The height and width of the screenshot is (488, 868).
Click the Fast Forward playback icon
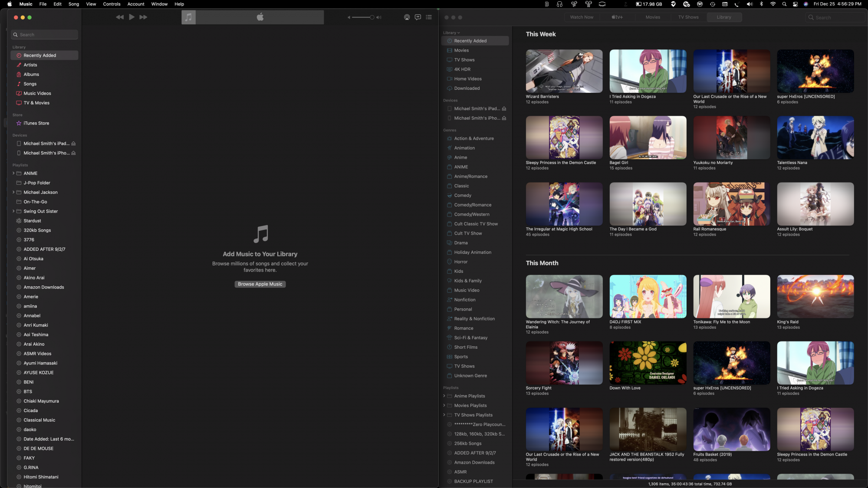click(143, 17)
